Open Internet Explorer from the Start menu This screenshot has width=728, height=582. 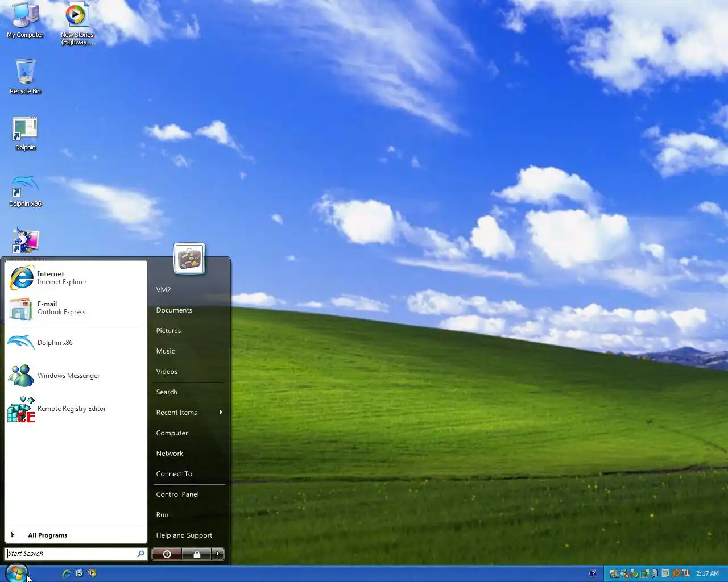(76, 277)
